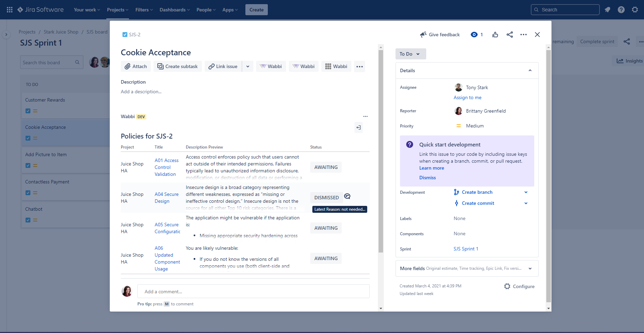
Task: Click Assign to me link
Action: point(467,97)
